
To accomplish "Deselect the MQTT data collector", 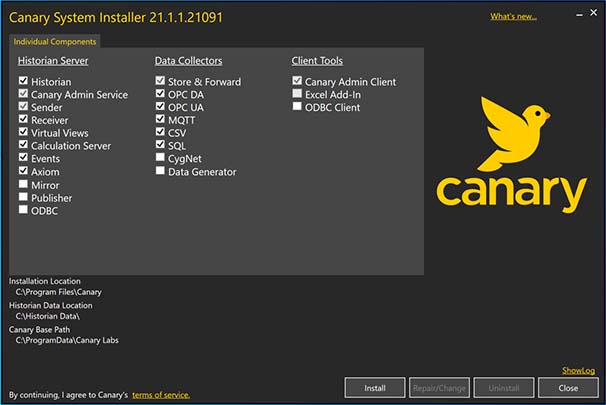I will tap(160, 119).
